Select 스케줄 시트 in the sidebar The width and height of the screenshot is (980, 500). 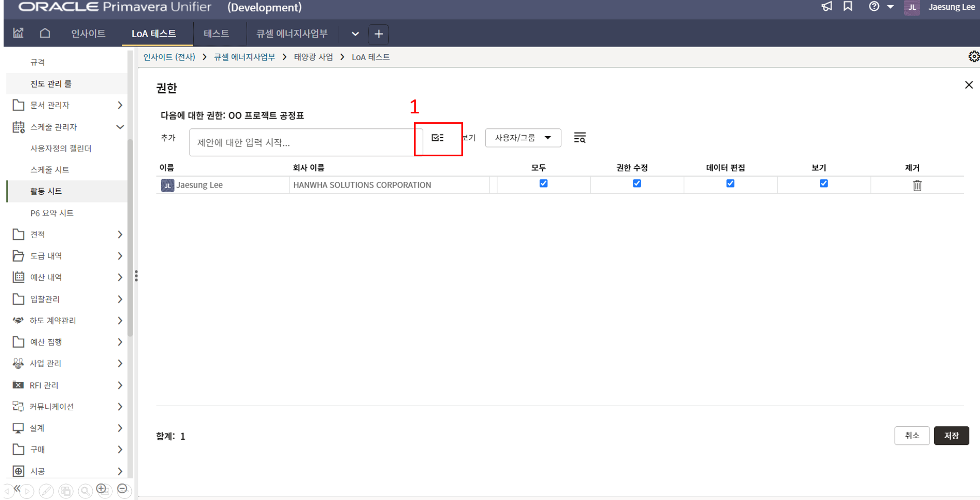[x=49, y=170]
